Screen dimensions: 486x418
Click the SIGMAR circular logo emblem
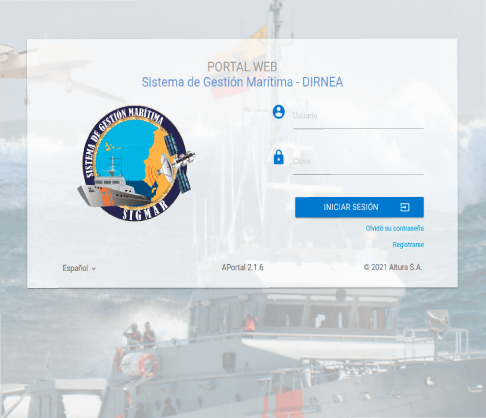136,163
